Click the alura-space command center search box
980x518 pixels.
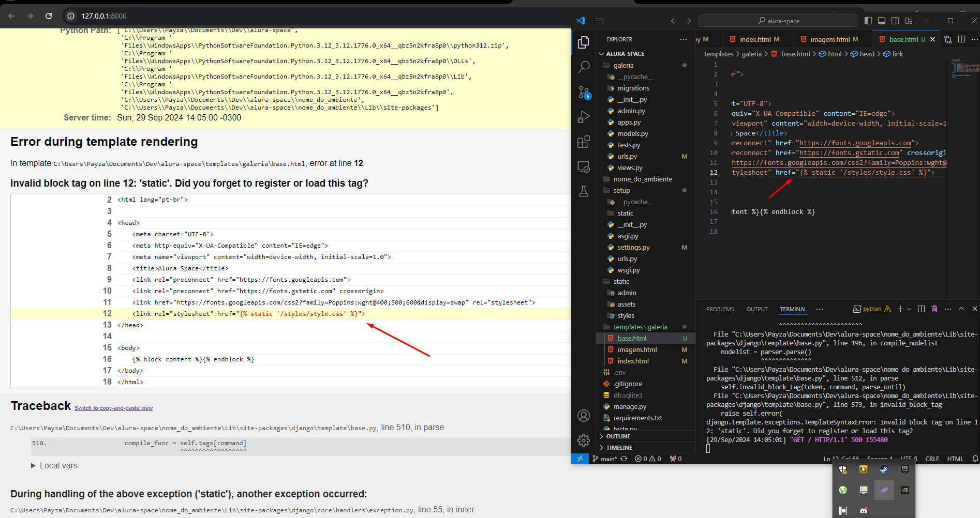tap(778, 21)
